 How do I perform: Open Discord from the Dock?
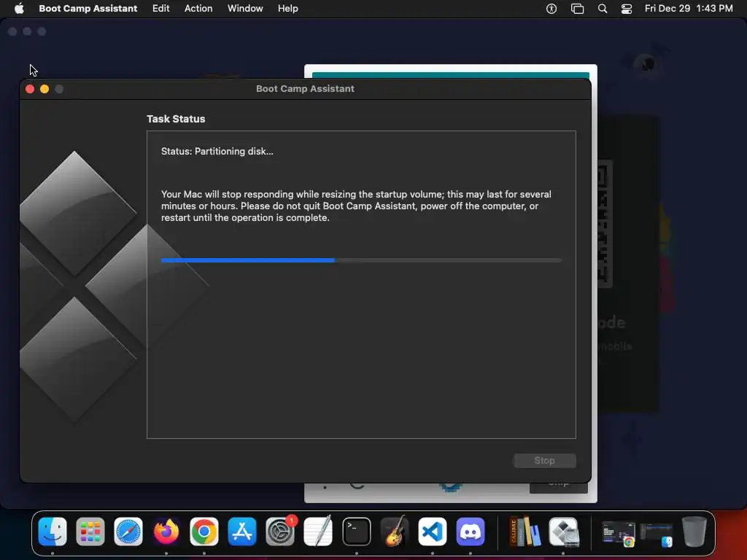[x=471, y=532]
